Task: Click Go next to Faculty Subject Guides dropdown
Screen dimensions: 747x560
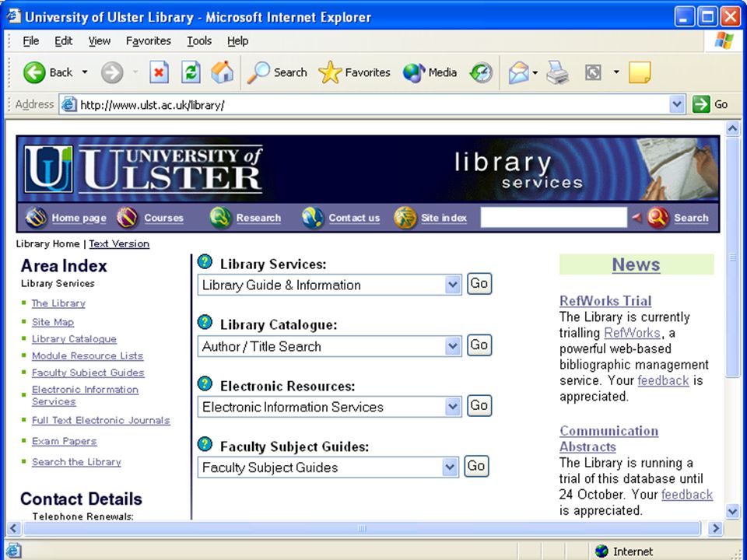Action: point(476,466)
